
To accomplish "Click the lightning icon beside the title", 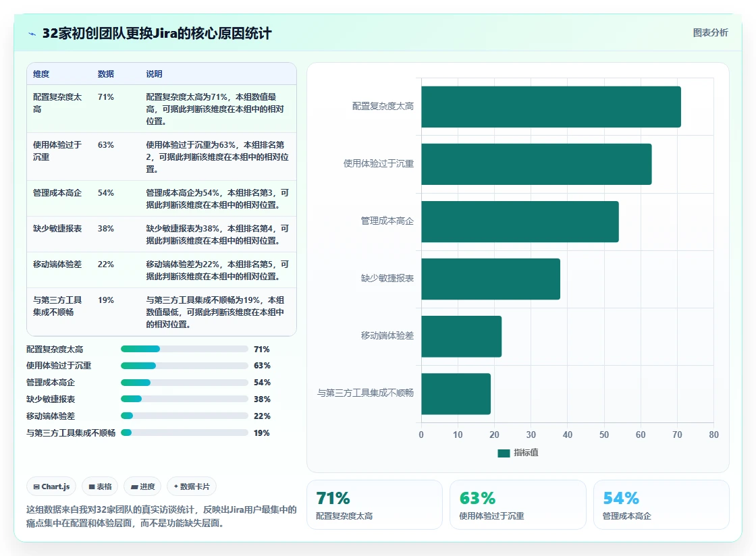I will [x=32, y=34].
